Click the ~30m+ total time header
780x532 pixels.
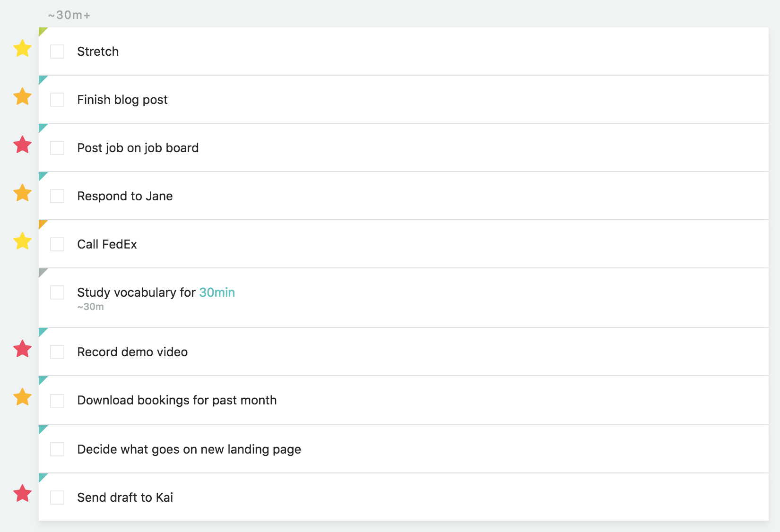click(x=69, y=15)
